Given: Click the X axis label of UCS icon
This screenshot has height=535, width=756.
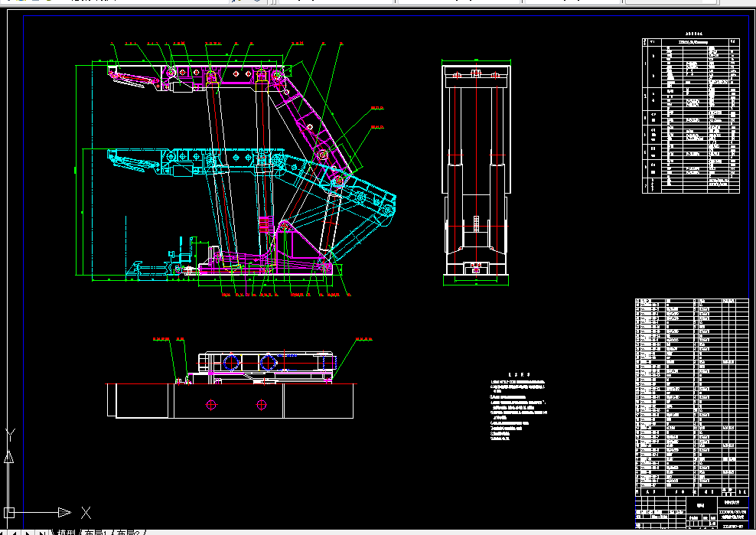Looking at the screenshot, I should pos(86,512).
